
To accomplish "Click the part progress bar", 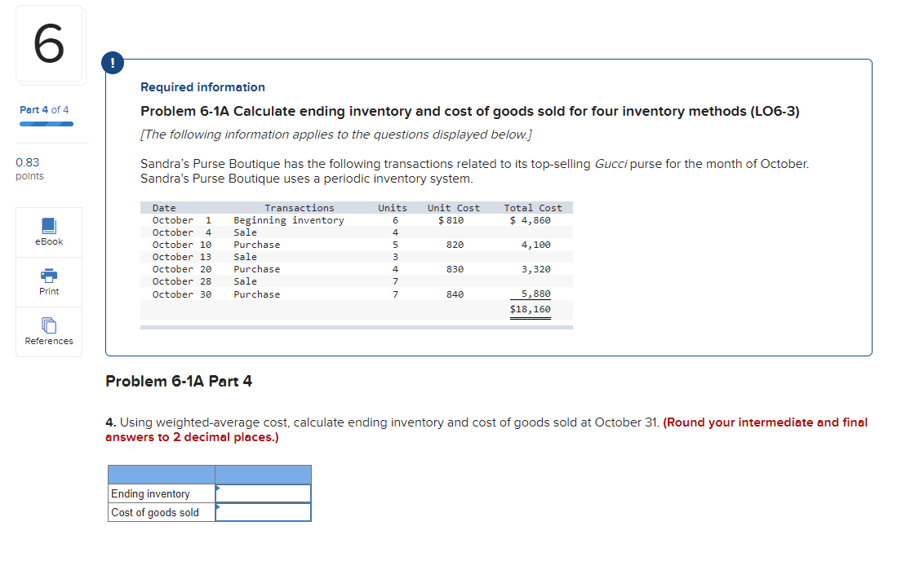I will pyautogui.click(x=47, y=124).
